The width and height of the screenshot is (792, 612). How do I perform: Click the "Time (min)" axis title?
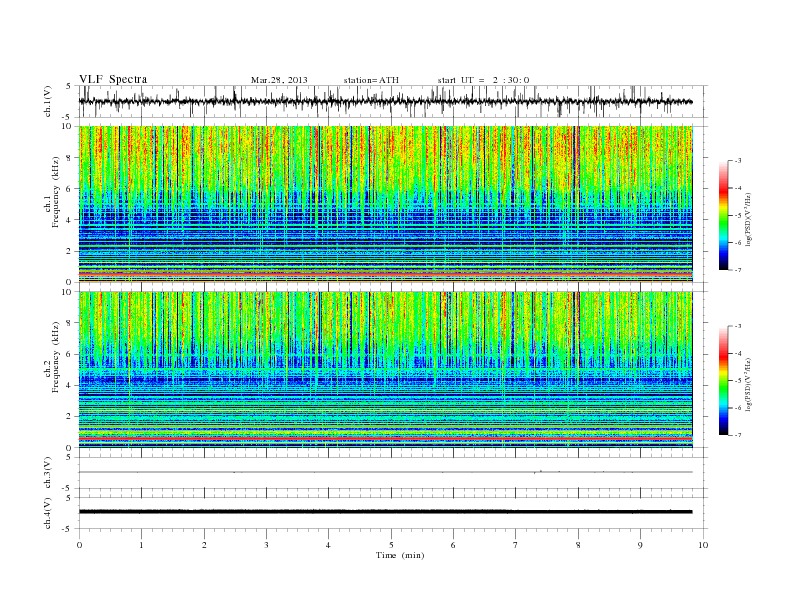400,555
